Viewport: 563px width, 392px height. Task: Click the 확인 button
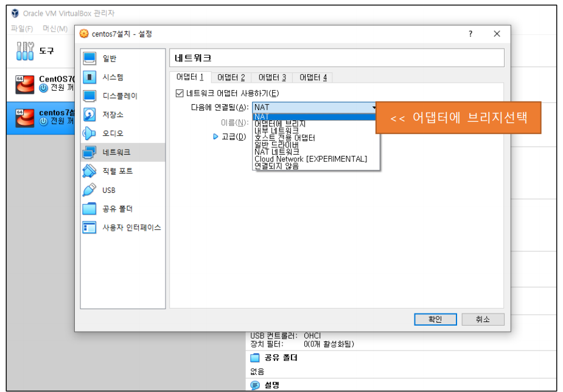[x=435, y=319]
